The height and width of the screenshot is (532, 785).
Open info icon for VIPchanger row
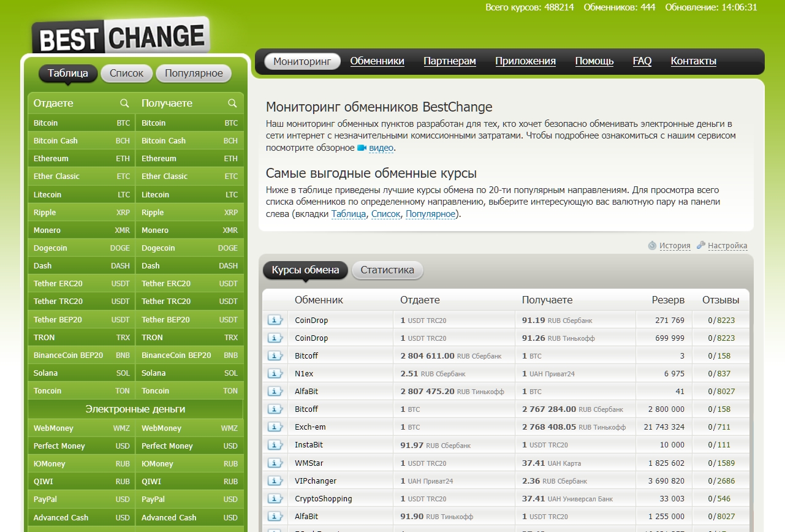275,481
